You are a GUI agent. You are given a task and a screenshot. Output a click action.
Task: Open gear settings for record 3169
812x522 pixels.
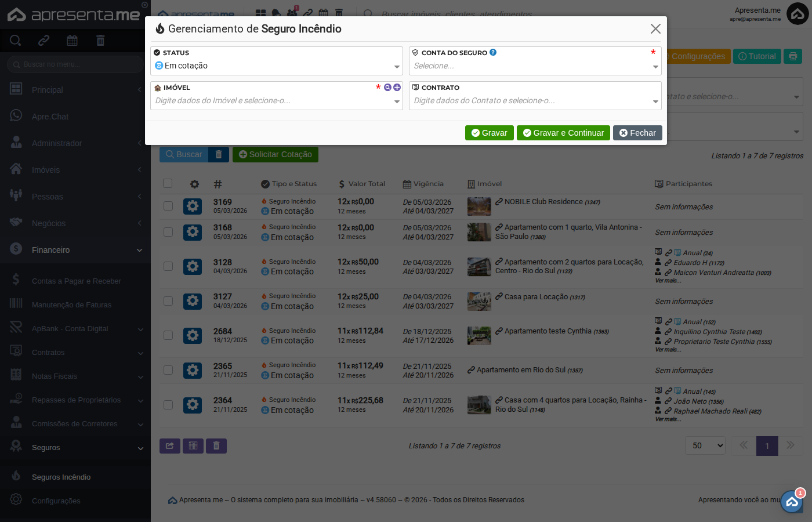coord(193,206)
